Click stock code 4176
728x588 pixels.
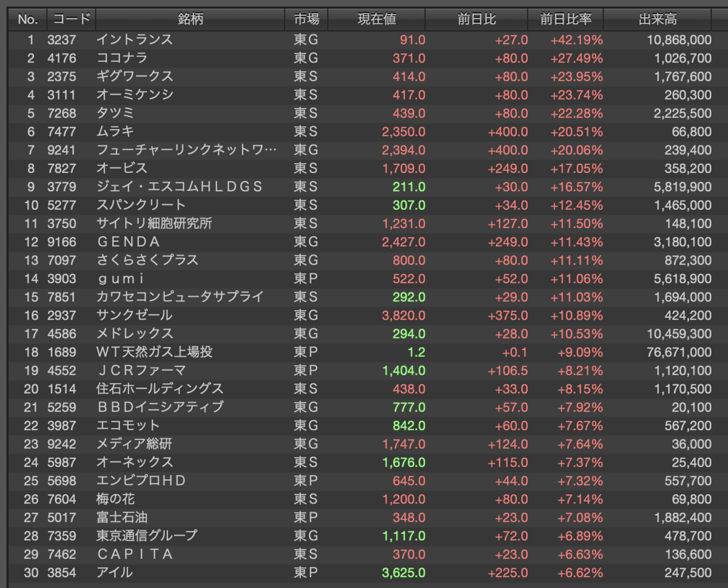[62, 58]
